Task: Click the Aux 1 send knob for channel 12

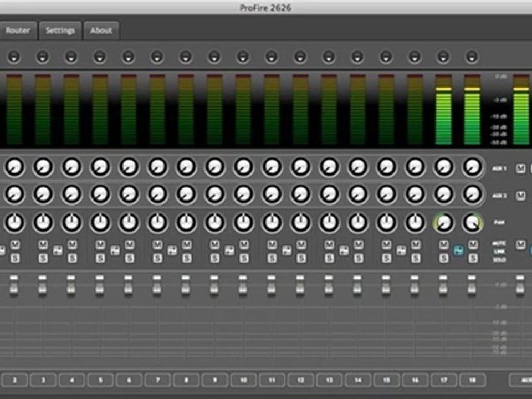Action: (300, 167)
